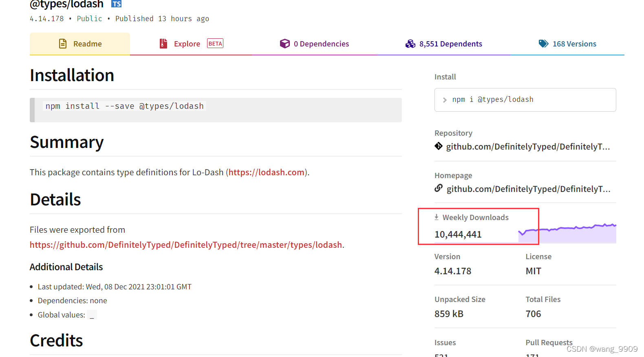This screenshot has width=644, height=357.
Task: Click the Additional Details subheading
Action: (x=66, y=267)
